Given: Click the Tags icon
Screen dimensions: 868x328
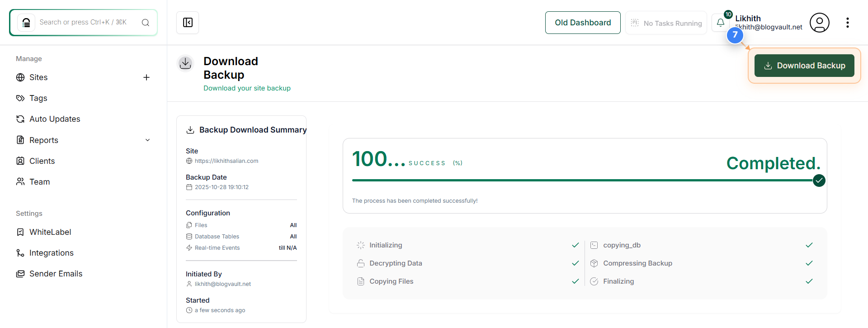Looking at the screenshot, I should [x=20, y=98].
